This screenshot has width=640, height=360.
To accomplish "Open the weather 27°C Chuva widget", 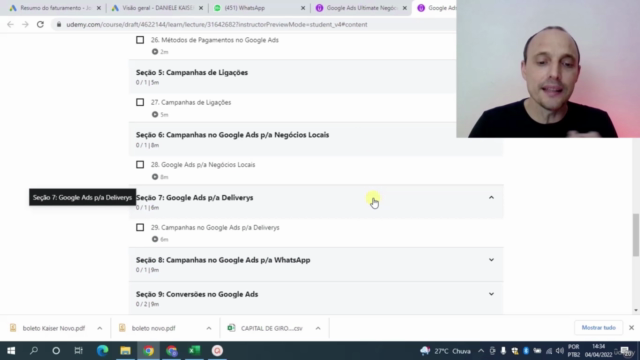I will point(446,351).
